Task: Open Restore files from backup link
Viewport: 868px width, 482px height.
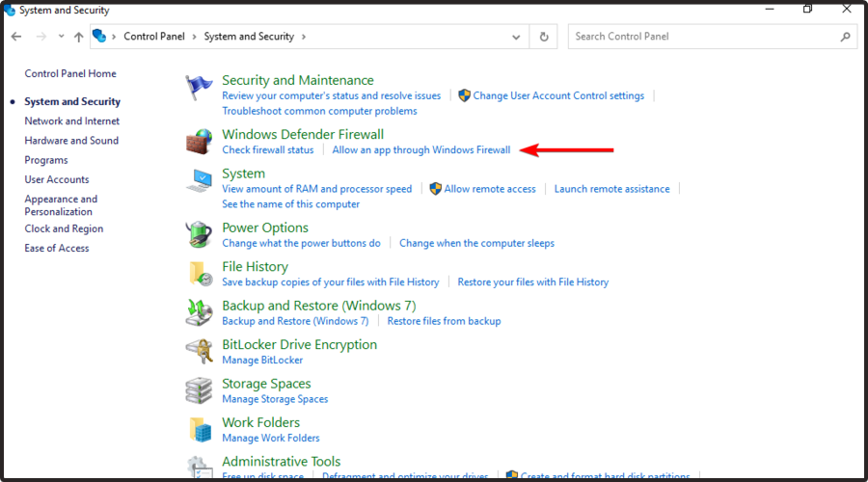Action: [444, 321]
